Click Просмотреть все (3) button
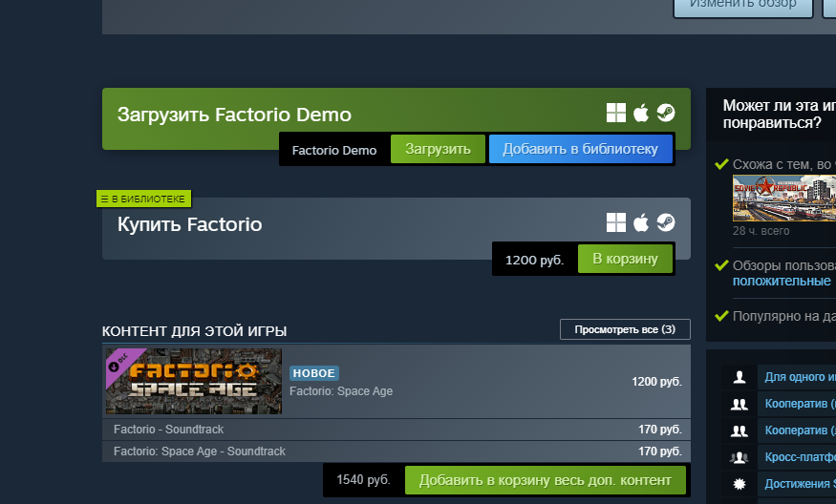 click(625, 329)
